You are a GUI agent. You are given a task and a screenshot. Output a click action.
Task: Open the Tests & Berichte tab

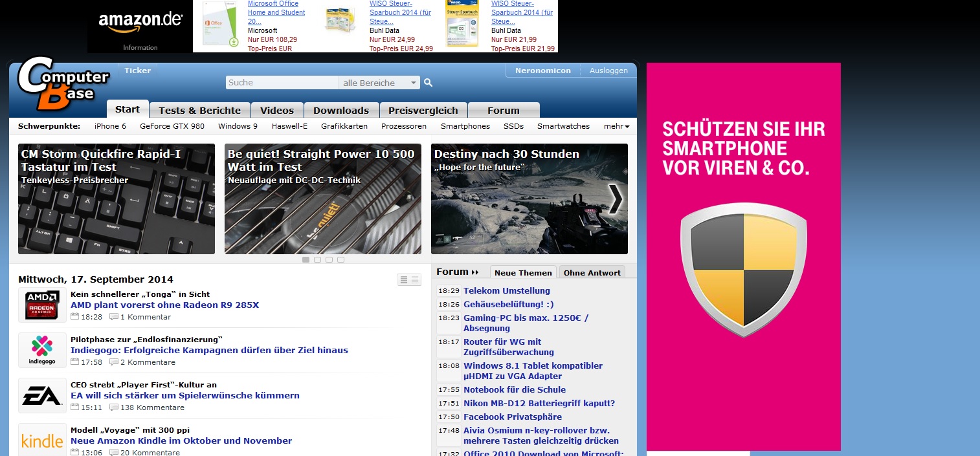tap(199, 110)
